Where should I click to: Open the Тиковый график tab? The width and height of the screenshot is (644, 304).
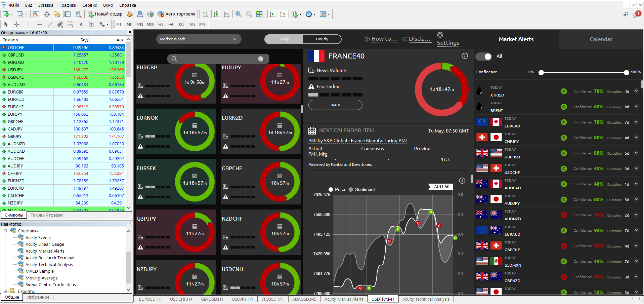[47, 215]
